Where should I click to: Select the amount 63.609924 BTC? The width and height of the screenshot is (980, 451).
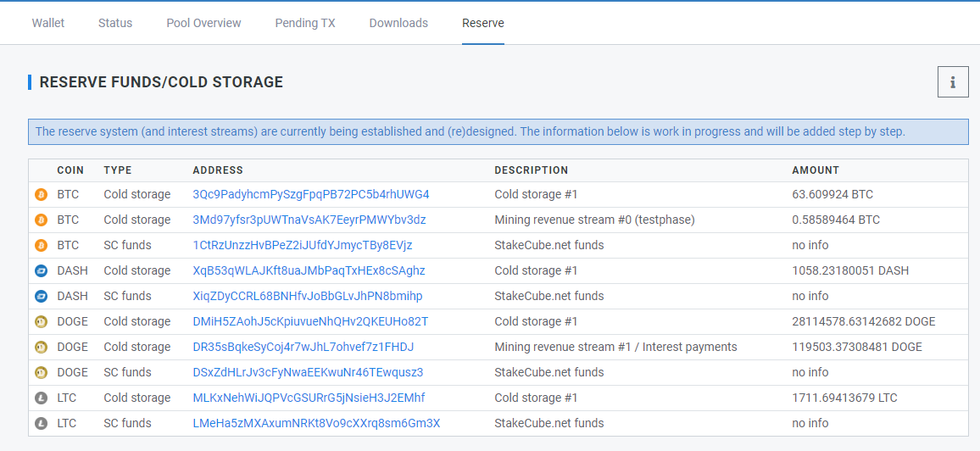click(832, 194)
